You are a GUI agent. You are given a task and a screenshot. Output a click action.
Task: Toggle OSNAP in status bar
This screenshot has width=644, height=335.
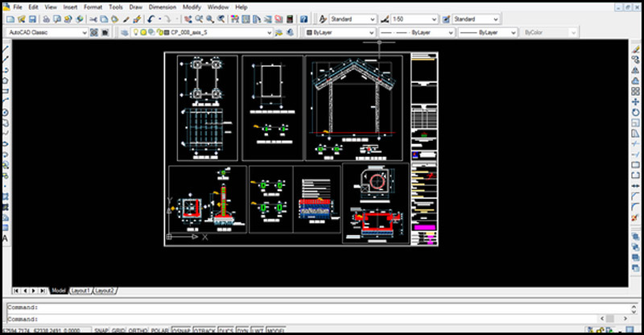tap(181, 330)
